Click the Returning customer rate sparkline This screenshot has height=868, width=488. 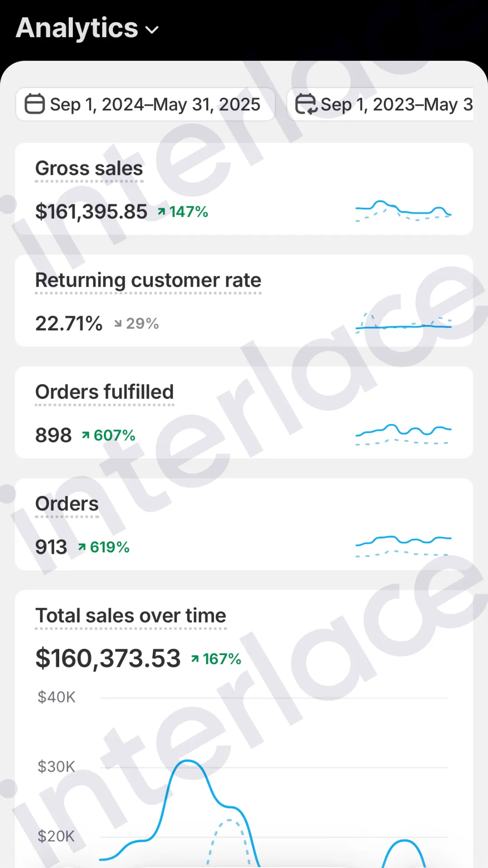click(404, 323)
